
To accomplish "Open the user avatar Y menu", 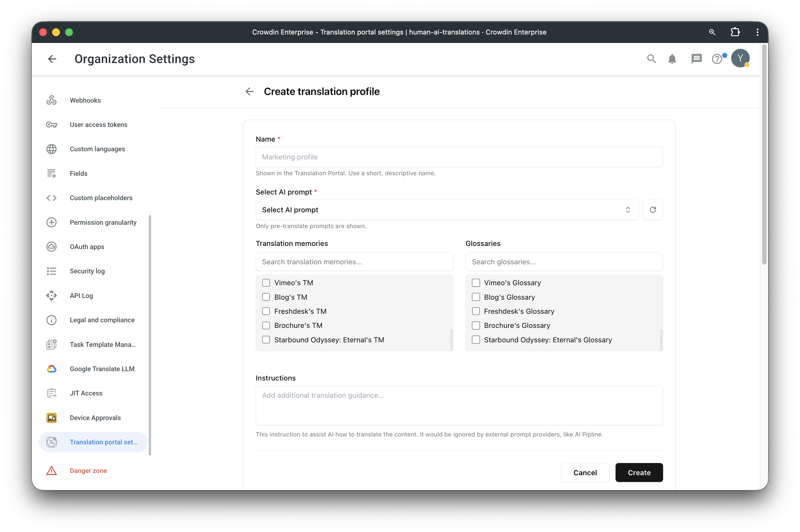I will click(740, 58).
